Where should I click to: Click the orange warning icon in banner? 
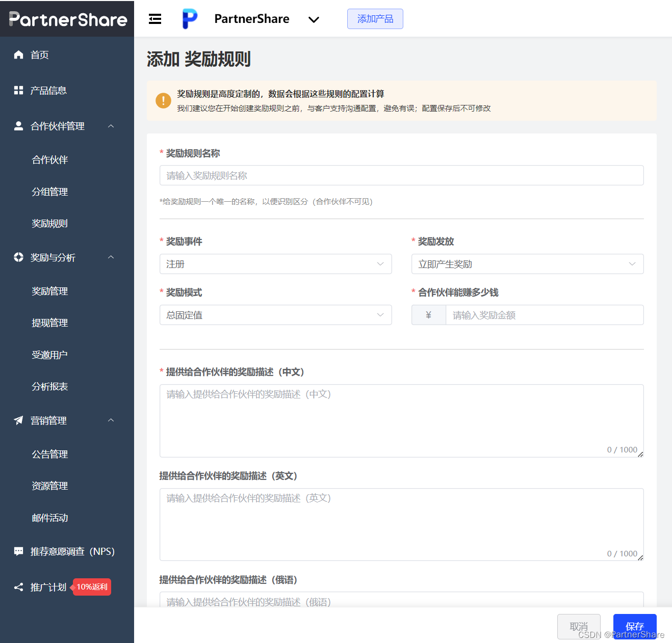coord(163,100)
